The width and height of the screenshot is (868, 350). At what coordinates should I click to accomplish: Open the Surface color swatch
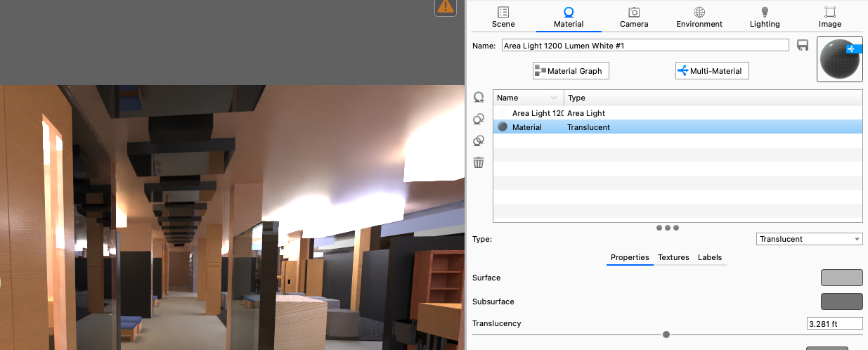click(x=841, y=278)
